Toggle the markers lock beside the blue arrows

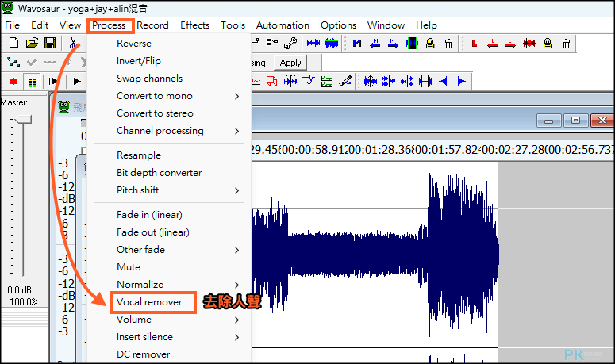(430, 43)
